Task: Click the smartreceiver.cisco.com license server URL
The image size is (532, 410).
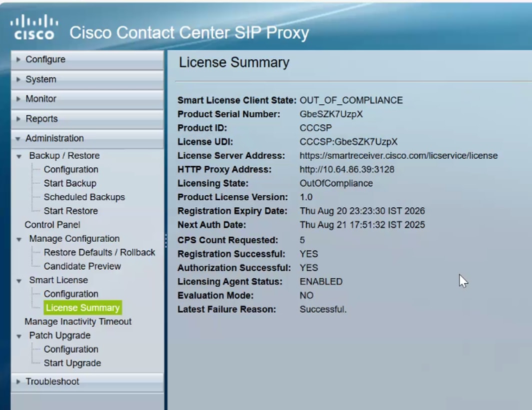Action: coord(398,155)
